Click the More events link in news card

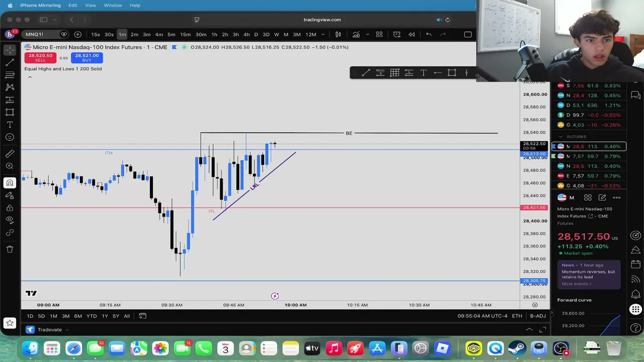coord(576,284)
